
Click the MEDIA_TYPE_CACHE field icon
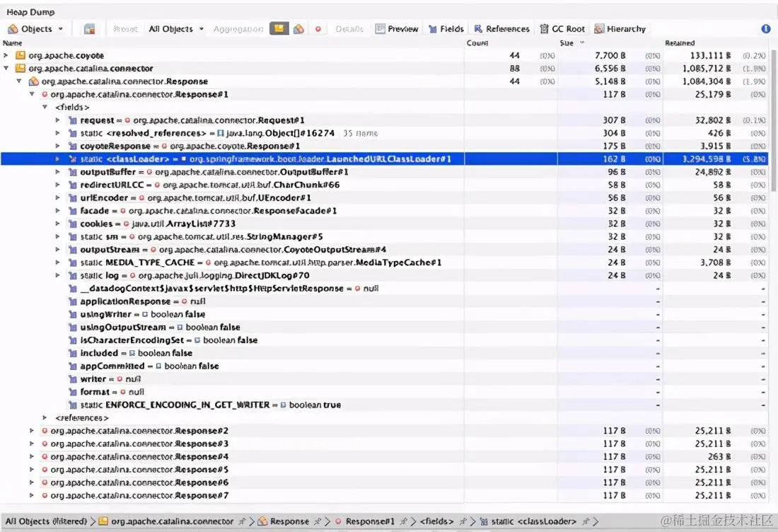[72, 262]
